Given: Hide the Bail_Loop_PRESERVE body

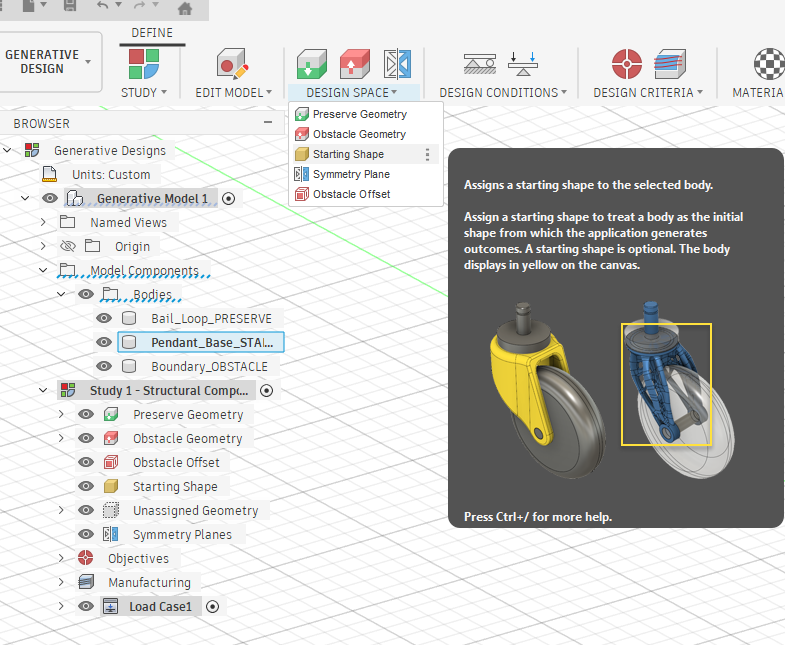Looking at the screenshot, I should 104,318.
